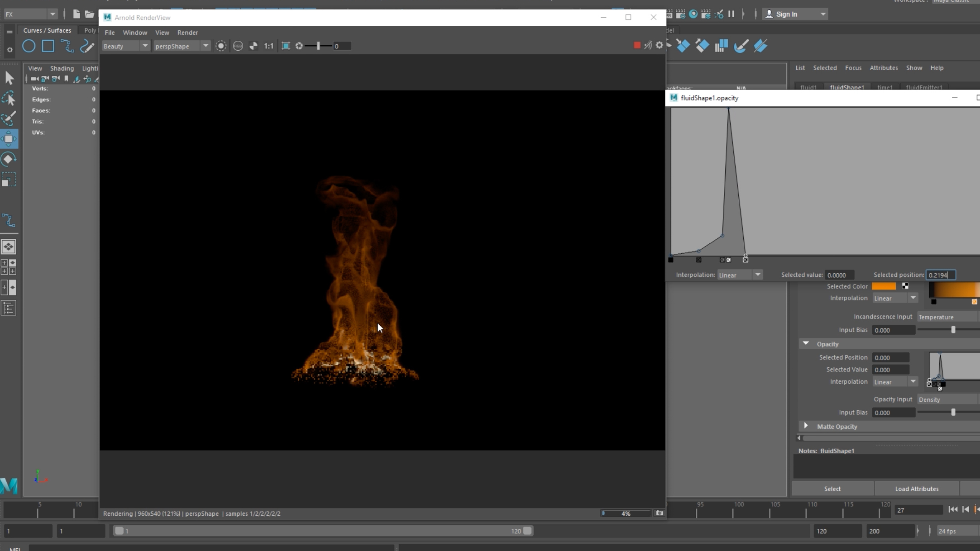Click the orange Selected Color swatch
This screenshot has width=980, height=551.
[x=884, y=286]
